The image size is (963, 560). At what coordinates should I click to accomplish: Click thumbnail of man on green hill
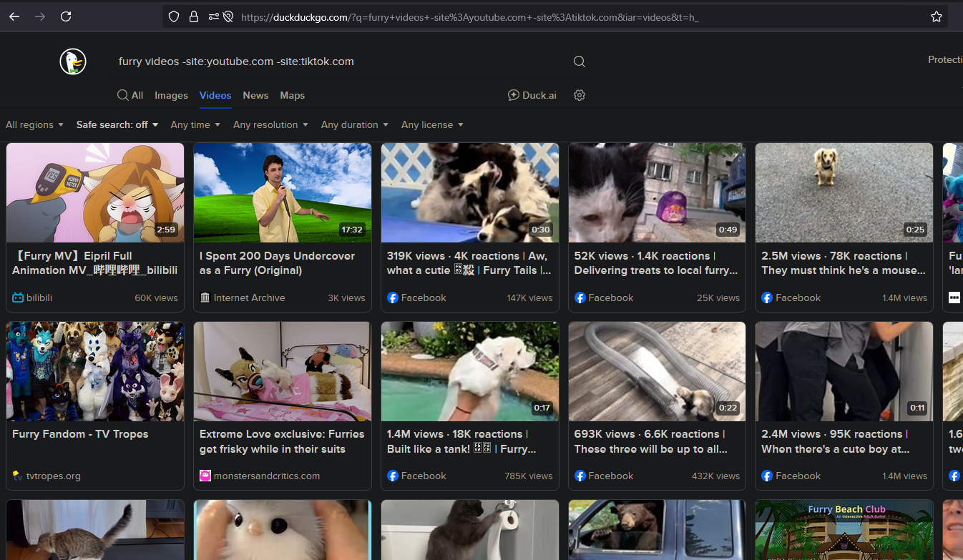tap(283, 192)
